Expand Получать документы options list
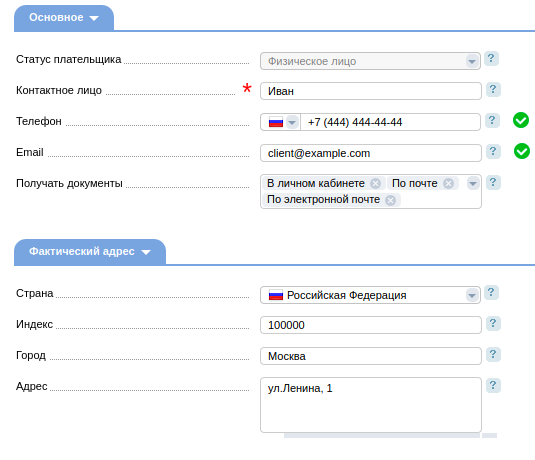 pyautogui.click(x=473, y=184)
